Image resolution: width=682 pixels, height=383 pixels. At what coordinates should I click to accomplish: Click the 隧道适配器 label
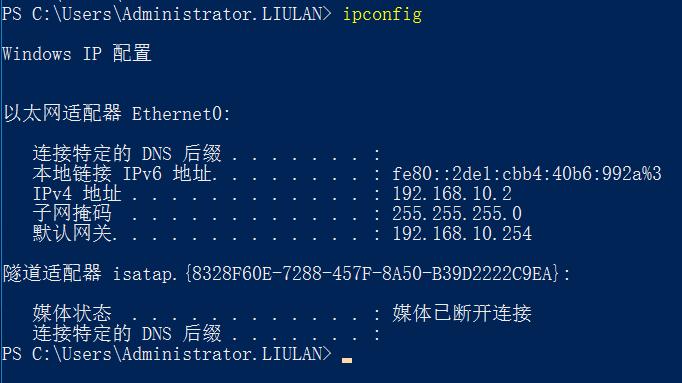(52, 273)
